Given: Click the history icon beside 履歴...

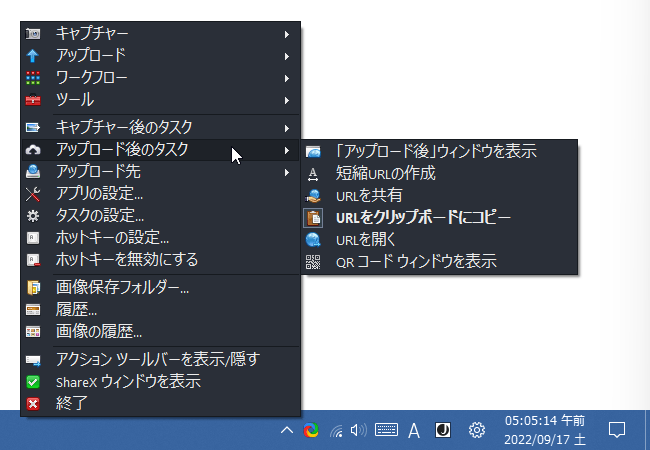Looking at the screenshot, I should pos(33,310).
